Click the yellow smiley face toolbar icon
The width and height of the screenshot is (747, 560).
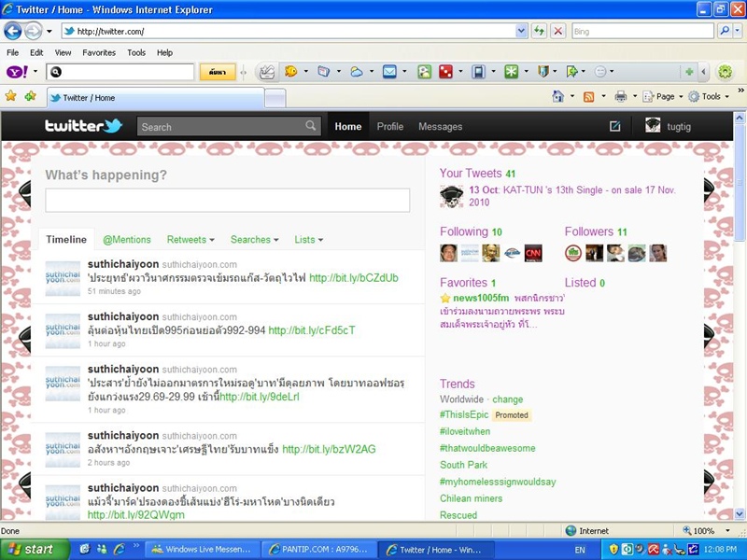tap(290, 72)
